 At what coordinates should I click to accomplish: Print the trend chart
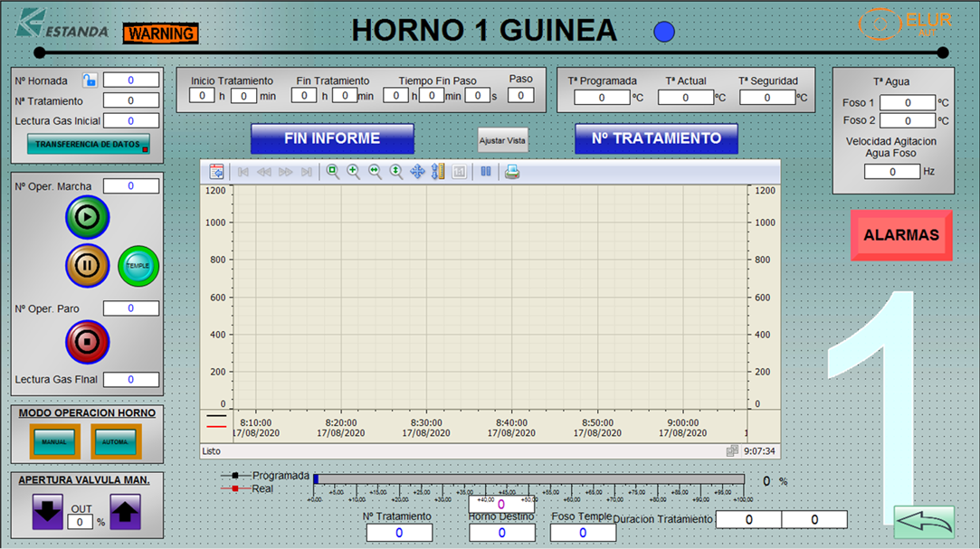coord(512,172)
